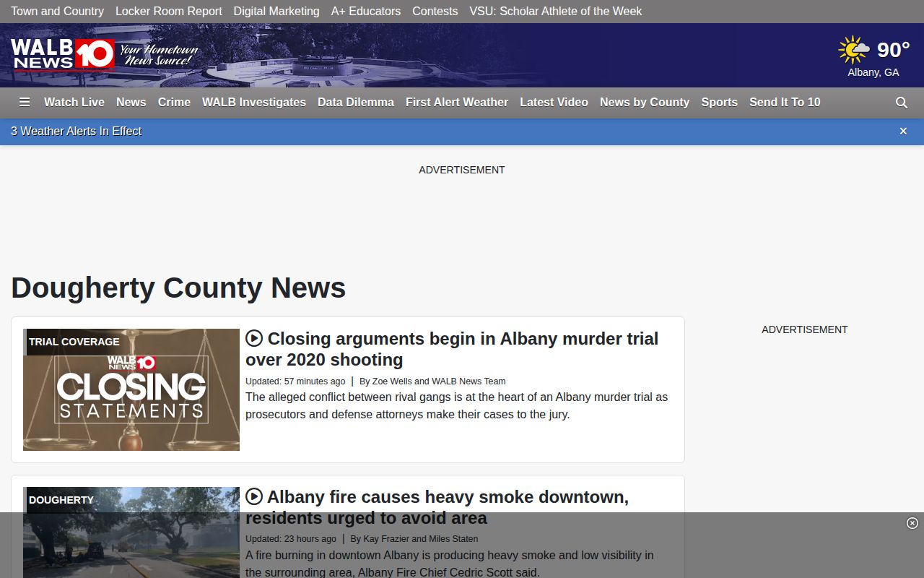Open the Sports section
The image size is (924, 578).
(719, 103)
